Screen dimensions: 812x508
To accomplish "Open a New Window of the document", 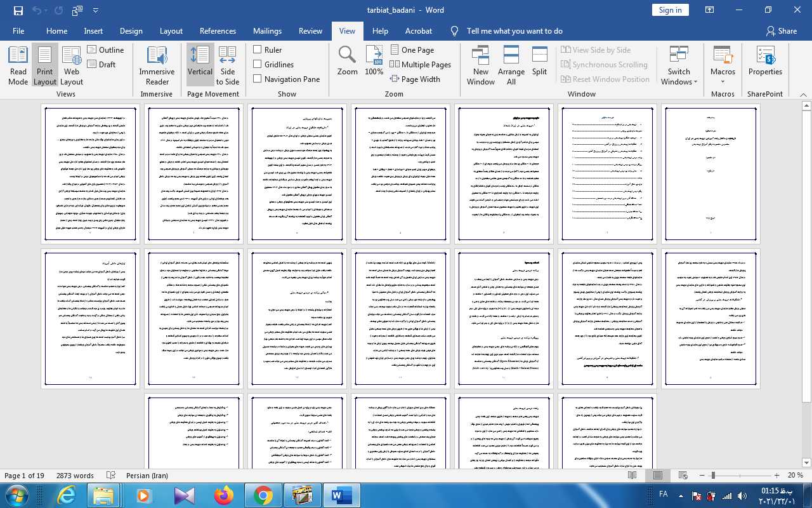I will [x=480, y=65].
